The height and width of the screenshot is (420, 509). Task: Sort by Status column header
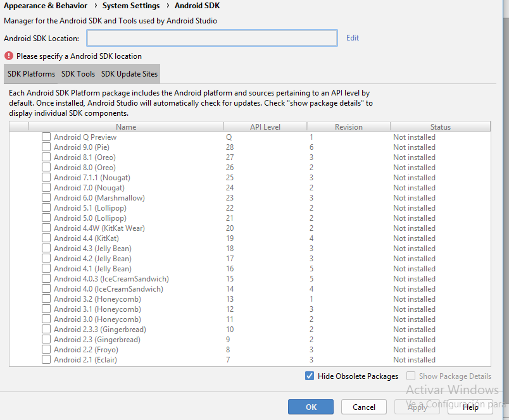click(x=441, y=127)
